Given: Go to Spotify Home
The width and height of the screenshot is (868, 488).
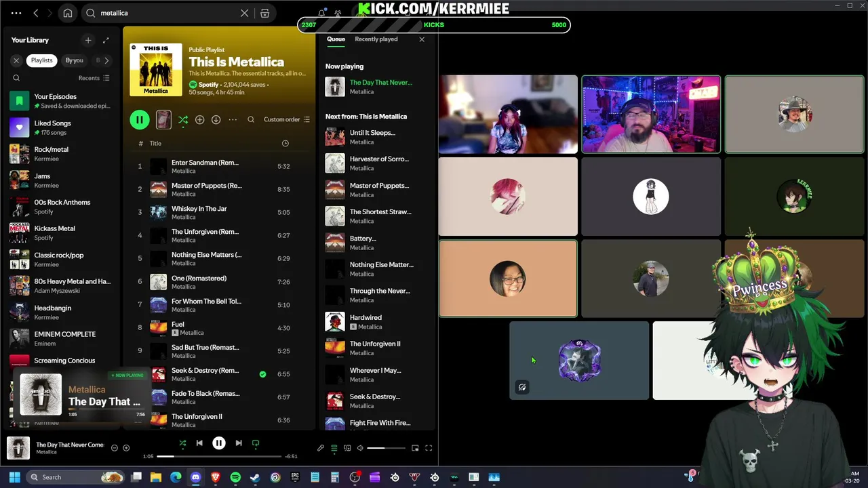Looking at the screenshot, I should tap(68, 13).
